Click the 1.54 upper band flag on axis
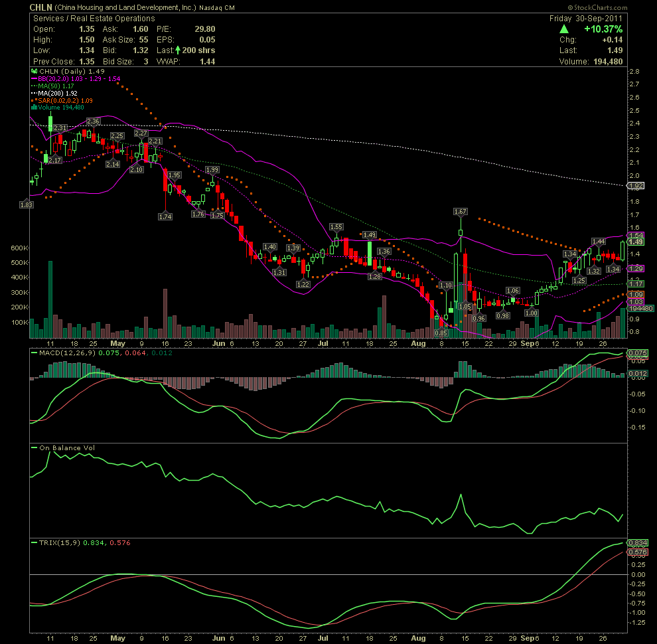This screenshot has height=644, width=657. pyautogui.click(x=636, y=235)
